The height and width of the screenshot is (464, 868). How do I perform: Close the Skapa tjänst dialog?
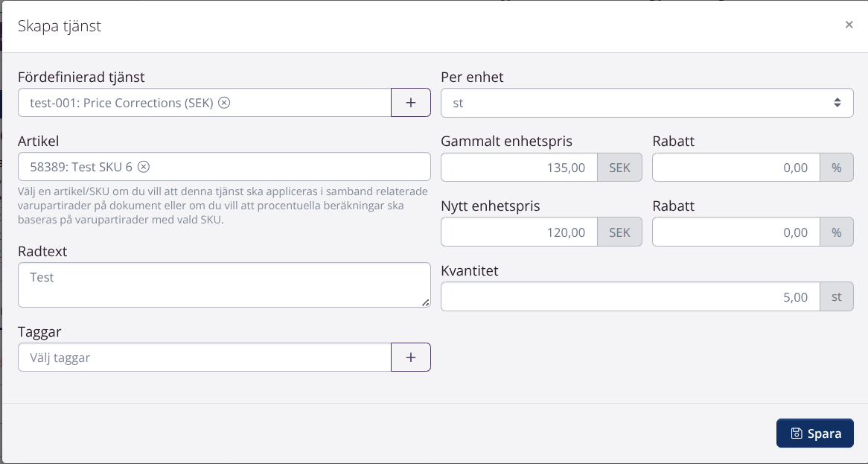[x=849, y=25]
